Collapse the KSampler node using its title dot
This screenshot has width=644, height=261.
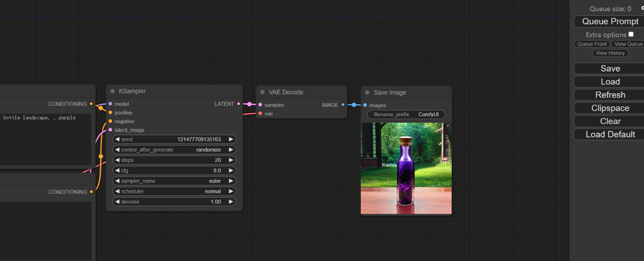pos(113,91)
